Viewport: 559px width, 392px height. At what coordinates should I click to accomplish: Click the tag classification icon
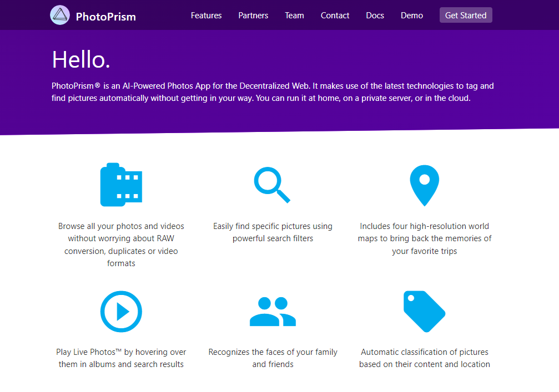424,312
